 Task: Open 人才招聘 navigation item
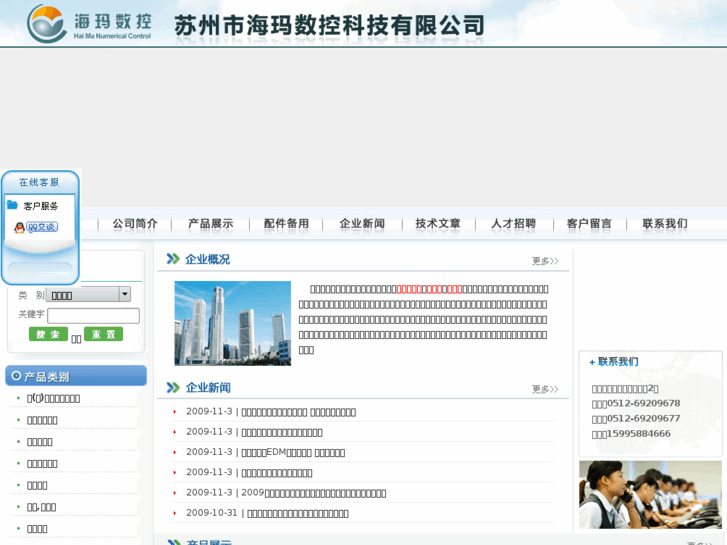coord(513,224)
